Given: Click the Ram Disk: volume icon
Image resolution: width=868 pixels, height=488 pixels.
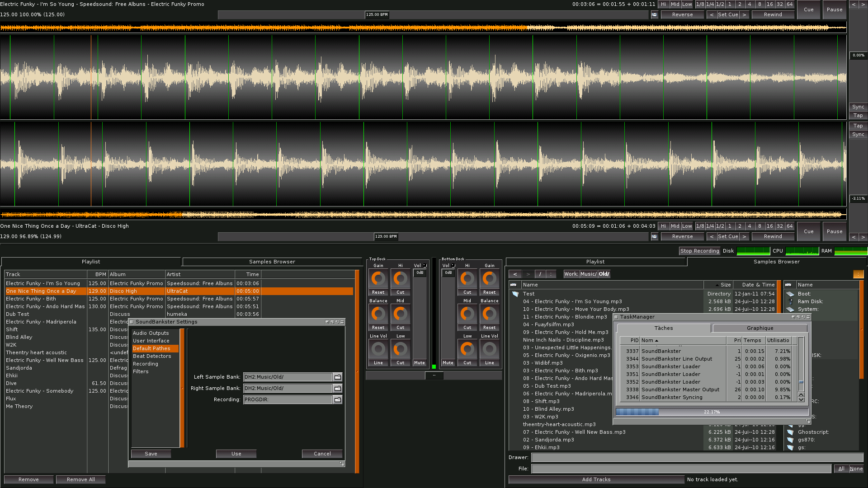Looking at the screenshot, I should tap(790, 301).
